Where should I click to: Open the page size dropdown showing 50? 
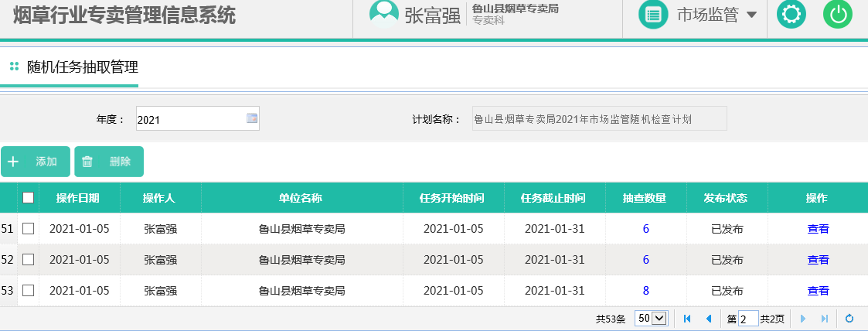click(x=651, y=319)
